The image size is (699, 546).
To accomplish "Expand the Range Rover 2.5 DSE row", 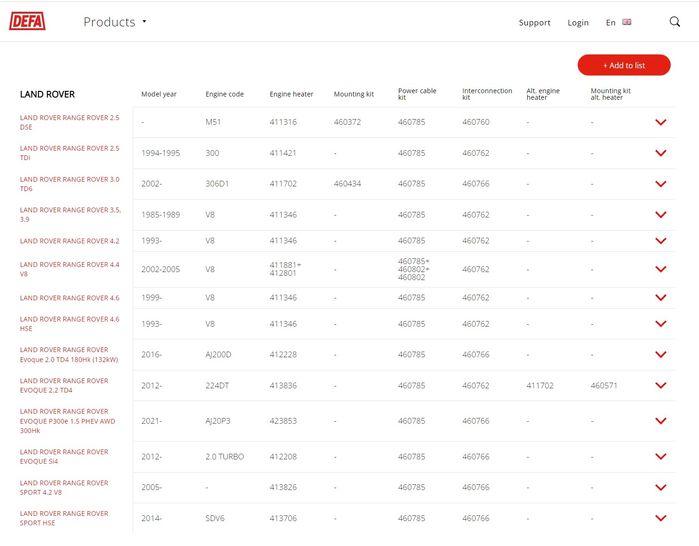I will pyautogui.click(x=661, y=122).
